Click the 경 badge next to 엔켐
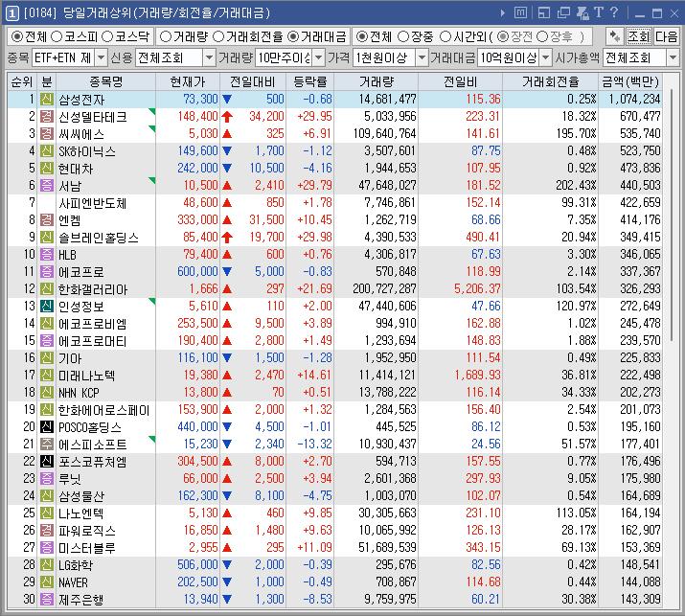This screenshot has width=685, height=616. point(47,219)
